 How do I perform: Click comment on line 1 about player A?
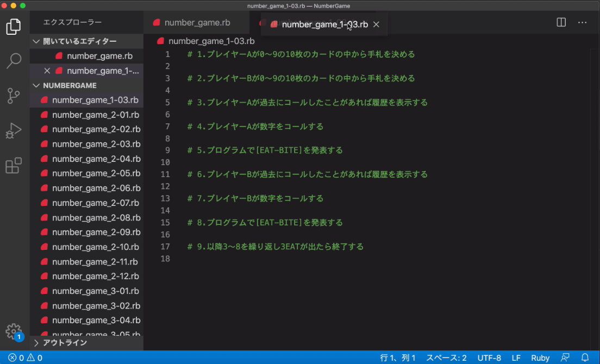coord(301,54)
